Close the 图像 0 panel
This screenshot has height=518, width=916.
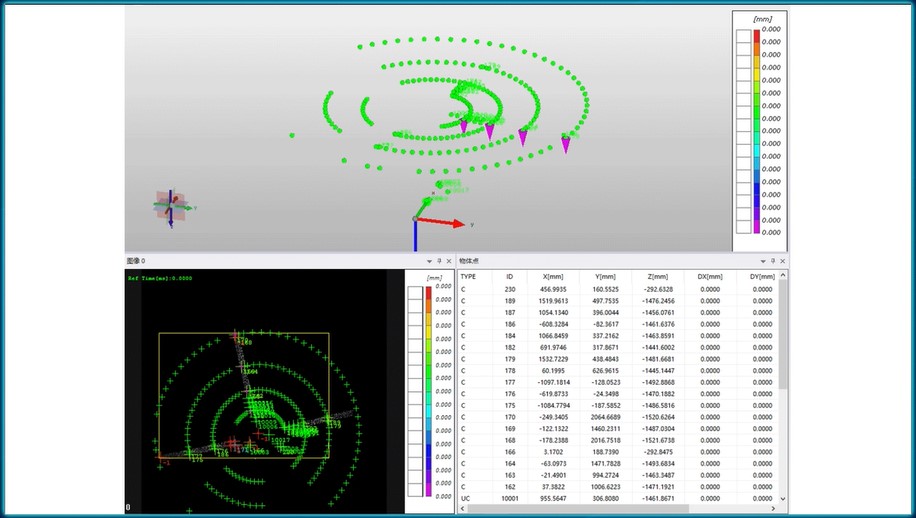449,260
